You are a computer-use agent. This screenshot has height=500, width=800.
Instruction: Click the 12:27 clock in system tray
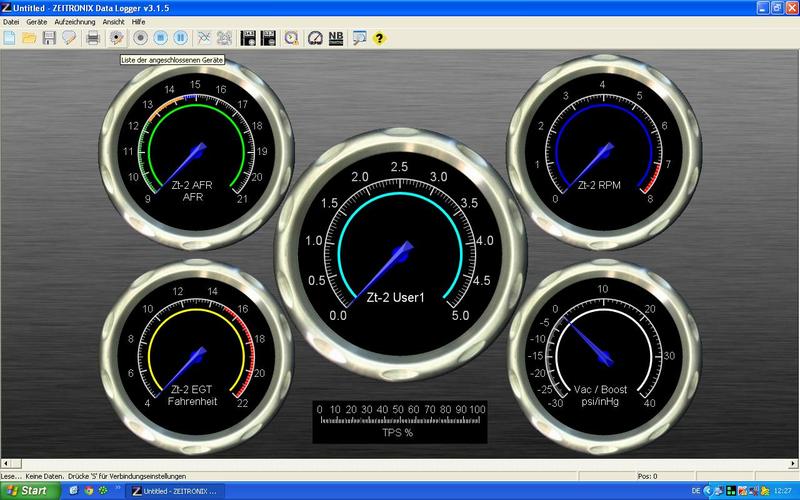pos(783,491)
